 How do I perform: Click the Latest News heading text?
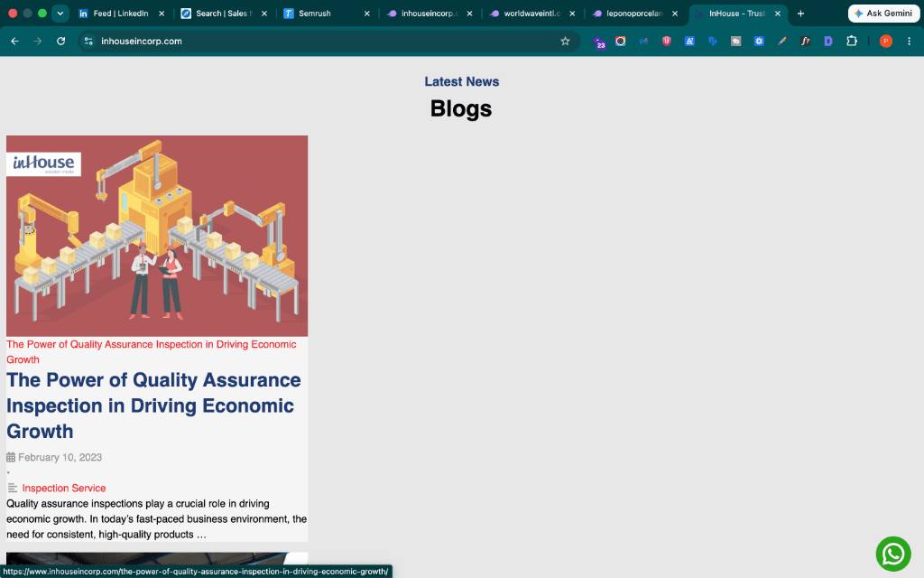461,81
